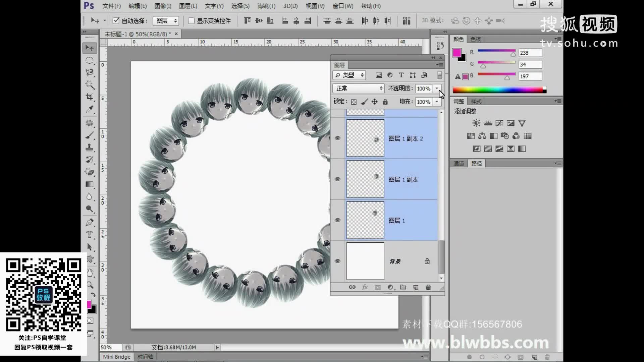Enable Show Transform Controls checkbox

[191, 21]
